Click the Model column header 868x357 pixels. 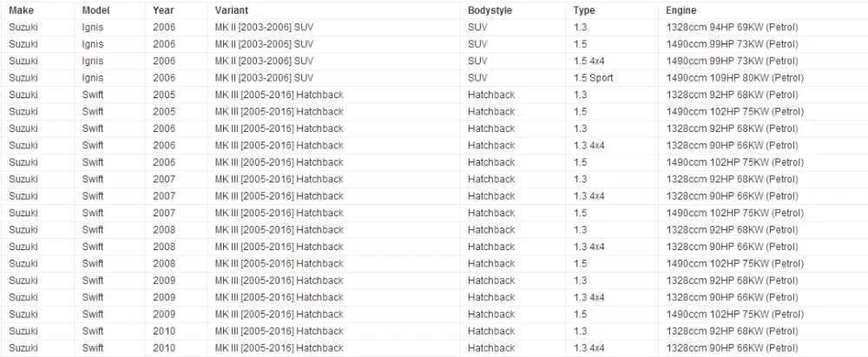tap(95, 10)
